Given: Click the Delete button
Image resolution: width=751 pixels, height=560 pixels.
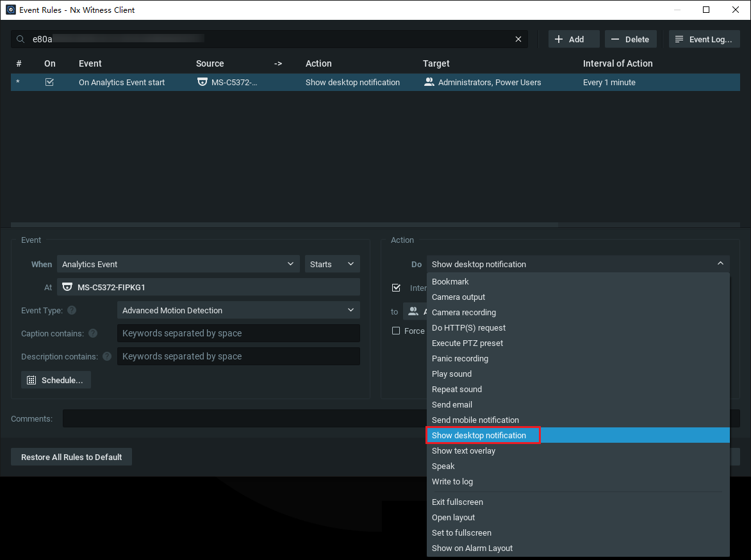Looking at the screenshot, I should (x=631, y=39).
